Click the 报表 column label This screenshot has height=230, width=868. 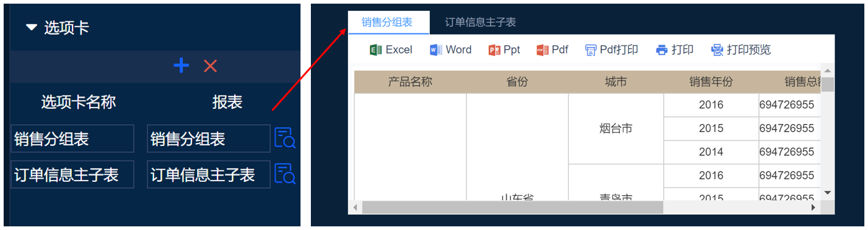(227, 102)
